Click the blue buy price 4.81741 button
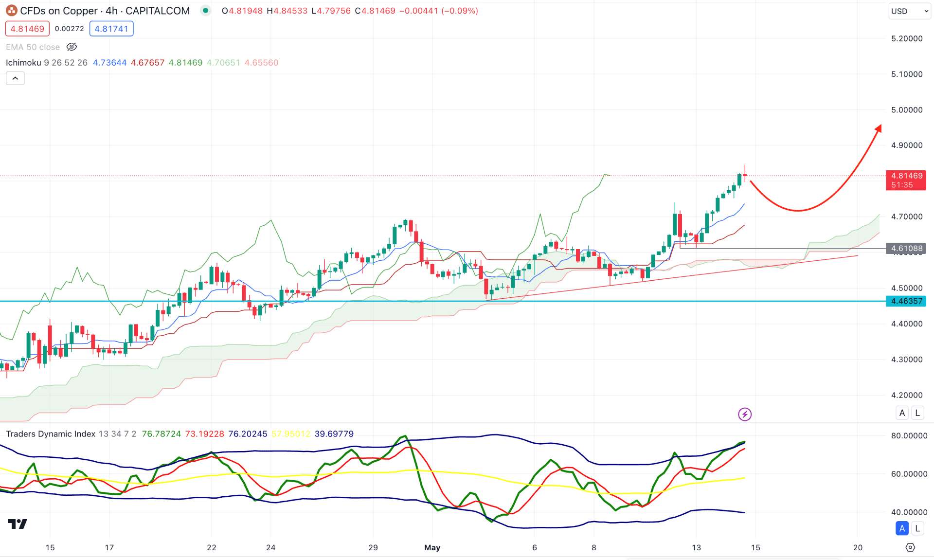934x560 pixels. [x=111, y=29]
